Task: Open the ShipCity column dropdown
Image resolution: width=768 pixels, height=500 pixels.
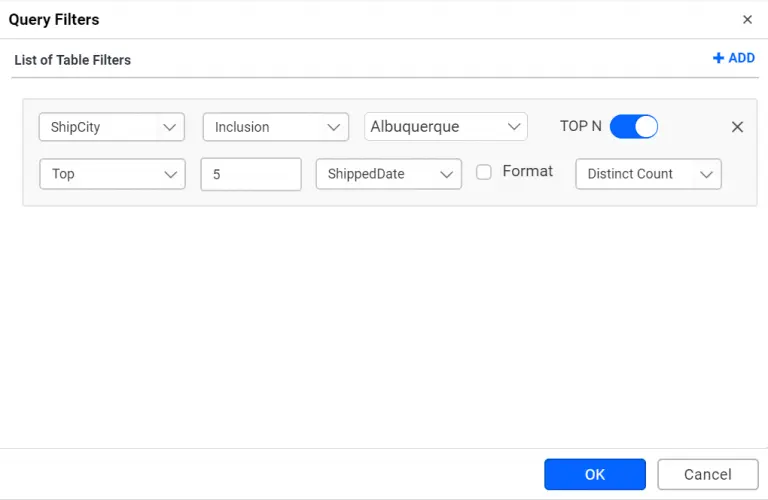Action: point(100,127)
